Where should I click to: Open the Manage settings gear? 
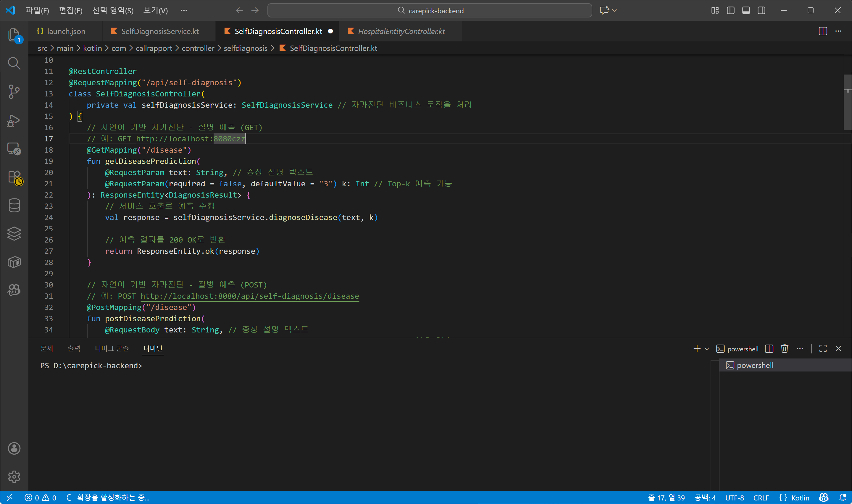click(14, 477)
